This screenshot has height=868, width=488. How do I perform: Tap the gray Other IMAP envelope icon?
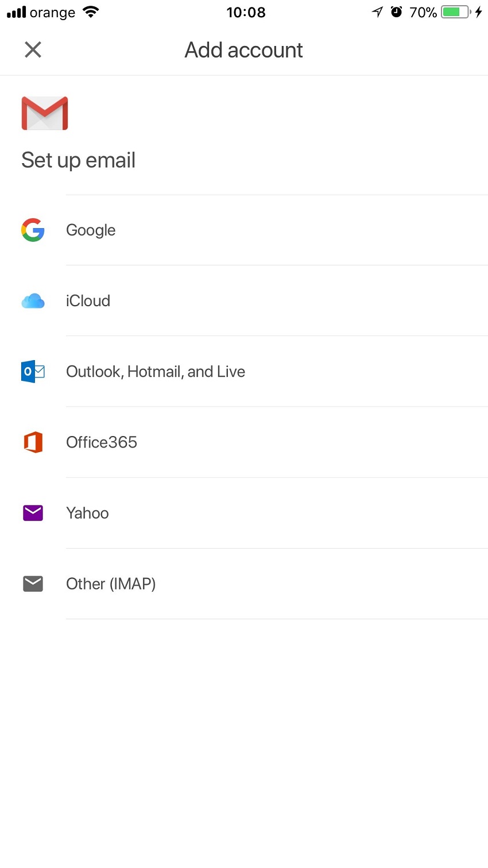[33, 584]
